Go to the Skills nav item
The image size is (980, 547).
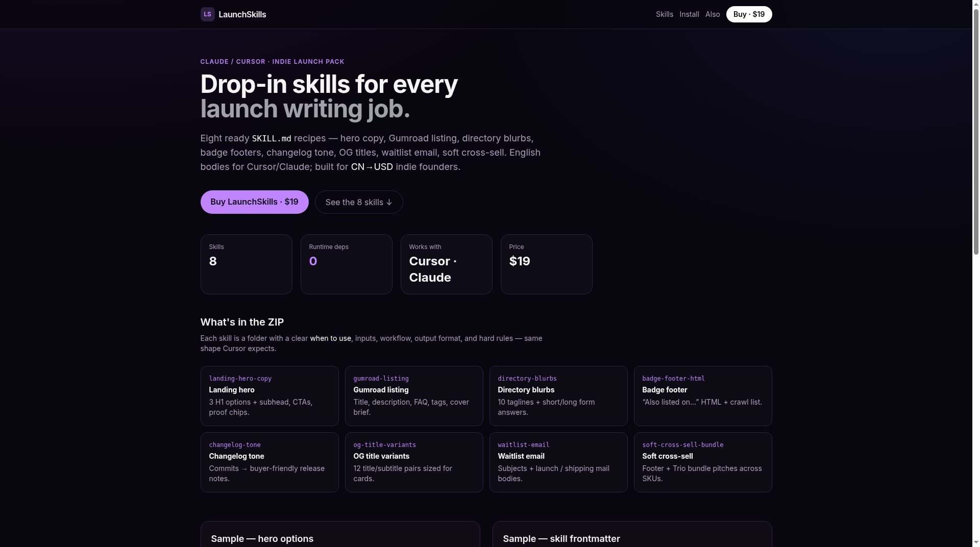[664, 14]
